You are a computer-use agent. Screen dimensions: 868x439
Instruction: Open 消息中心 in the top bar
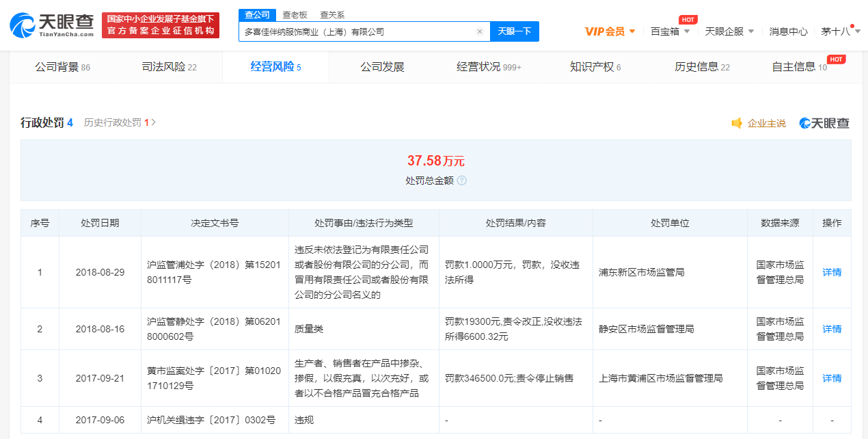tap(788, 31)
